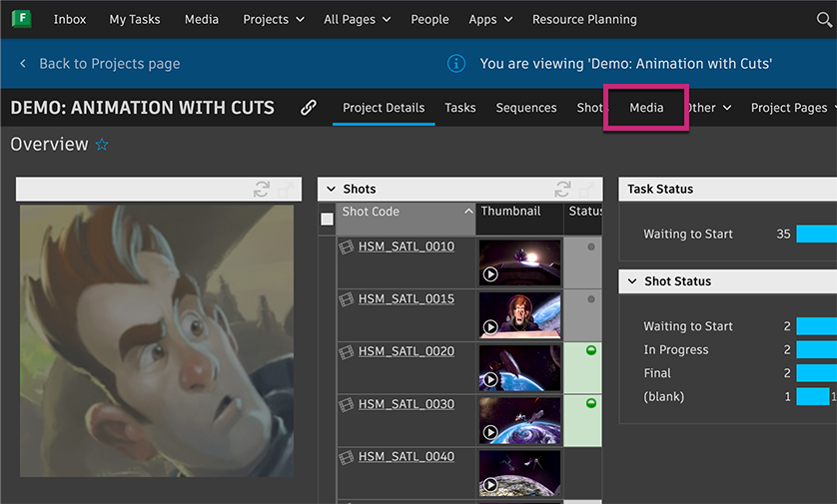This screenshot has height=504, width=837.
Task: Click the shot icon beside HSM_SATL_0040
Action: click(x=347, y=456)
